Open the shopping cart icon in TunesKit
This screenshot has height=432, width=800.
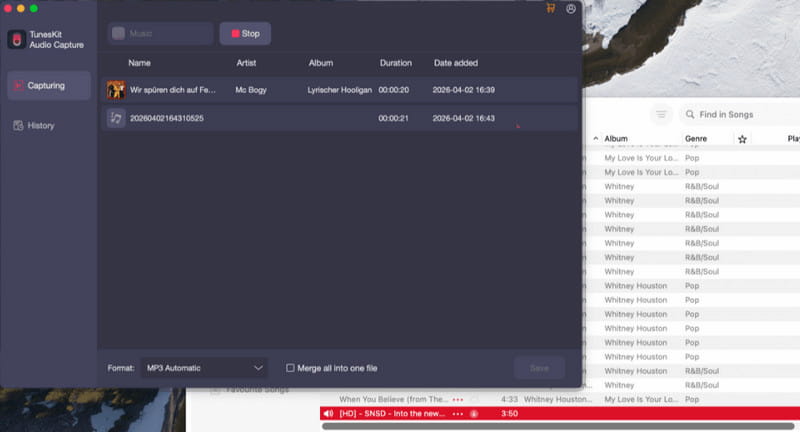tap(551, 8)
